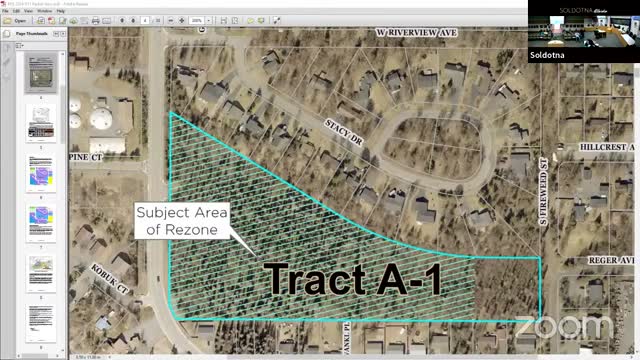Go to next page with down arrow

(133, 20)
